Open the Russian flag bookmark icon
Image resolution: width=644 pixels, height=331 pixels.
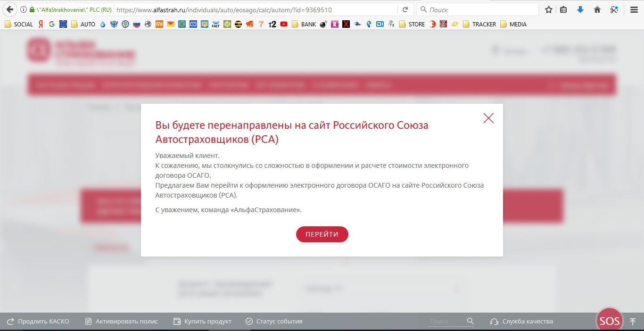[137, 24]
